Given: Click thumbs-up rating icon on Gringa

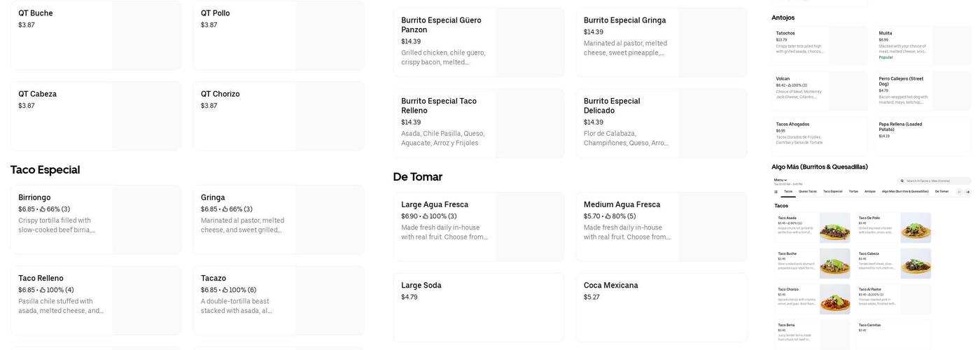Looking at the screenshot, I should tap(225, 209).
